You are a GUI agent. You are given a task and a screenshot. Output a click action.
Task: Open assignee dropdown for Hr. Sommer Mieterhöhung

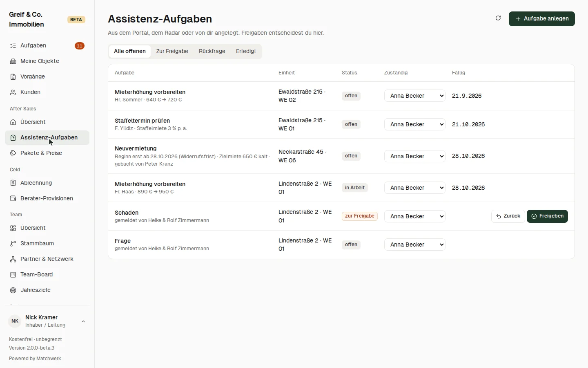[415, 96]
